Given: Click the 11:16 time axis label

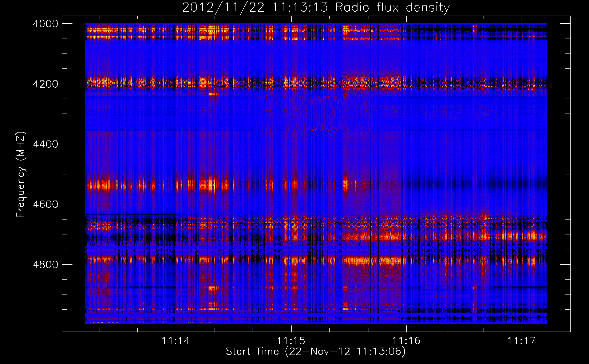Looking at the screenshot, I should click(406, 341).
